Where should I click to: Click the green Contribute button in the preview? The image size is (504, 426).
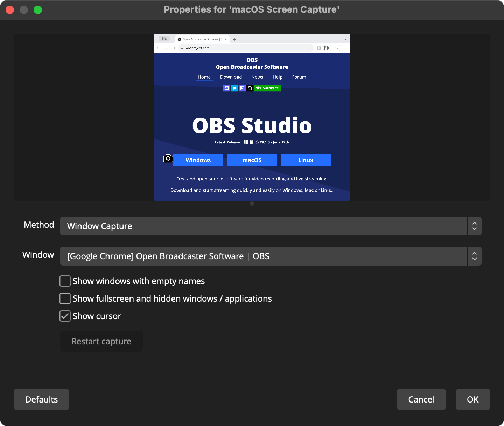(267, 88)
